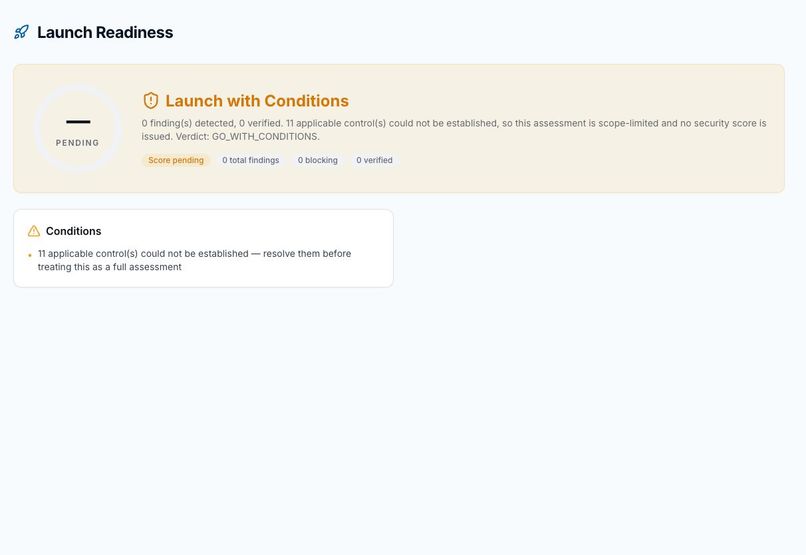Viewport: 806px width, 555px height.
Task: Click the shield alert icon
Action: (151, 101)
